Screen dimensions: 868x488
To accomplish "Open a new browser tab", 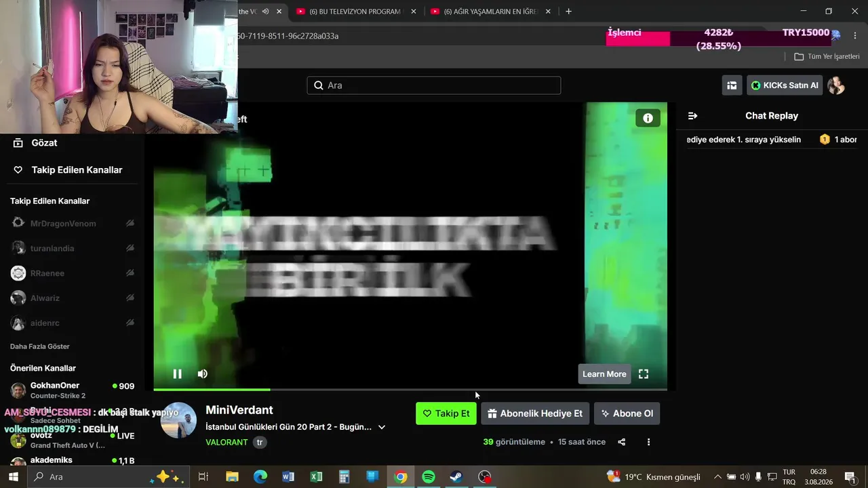I will pyautogui.click(x=568, y=12).
